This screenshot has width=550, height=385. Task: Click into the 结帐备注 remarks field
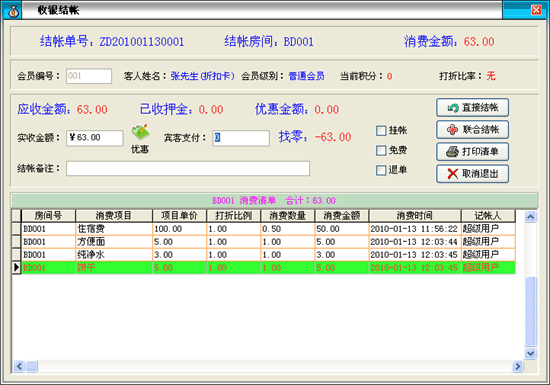pyautogui.click(x=188, y=169)
